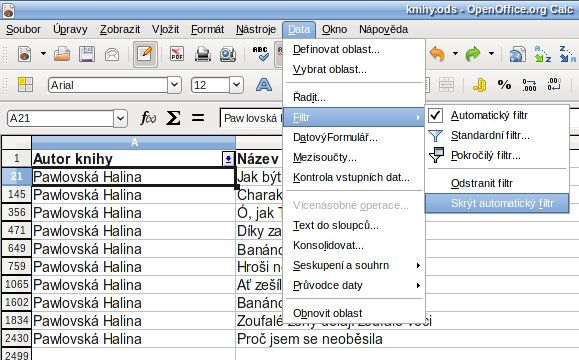The width and height of the screenshot is (579, 360).
Task: Open the Zobrazit menu
Action: click(x=120, y=30)
